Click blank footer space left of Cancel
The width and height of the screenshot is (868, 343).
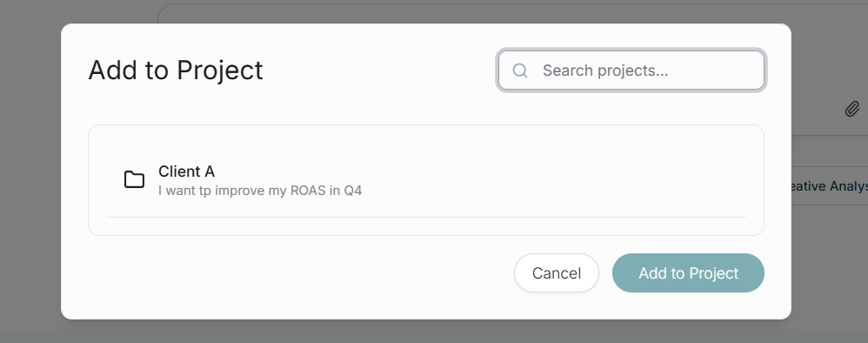coord(299,272)
